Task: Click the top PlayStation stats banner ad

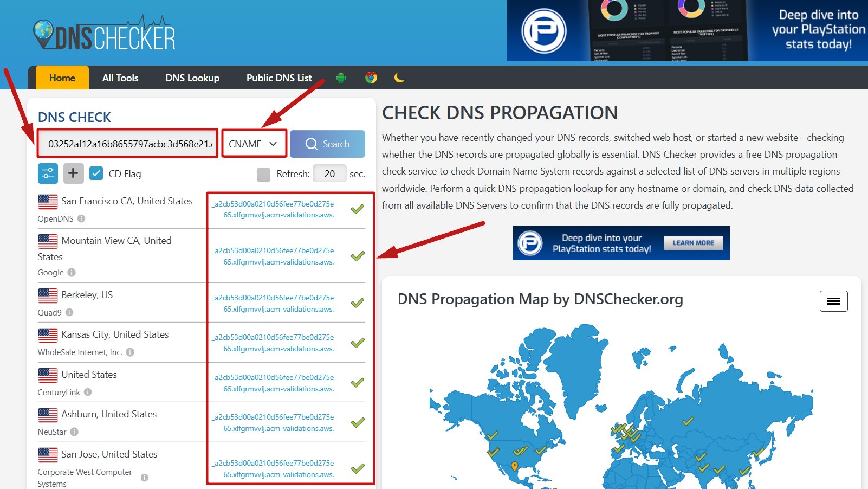Action: tap(688, 30)
